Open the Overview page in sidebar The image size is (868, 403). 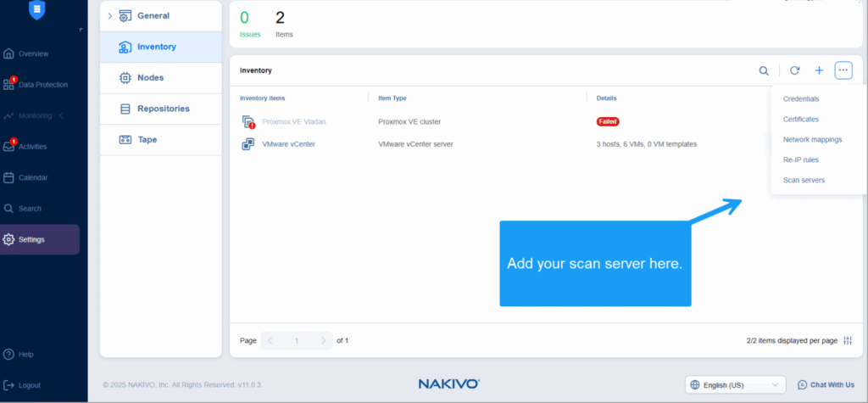point(33,53)
